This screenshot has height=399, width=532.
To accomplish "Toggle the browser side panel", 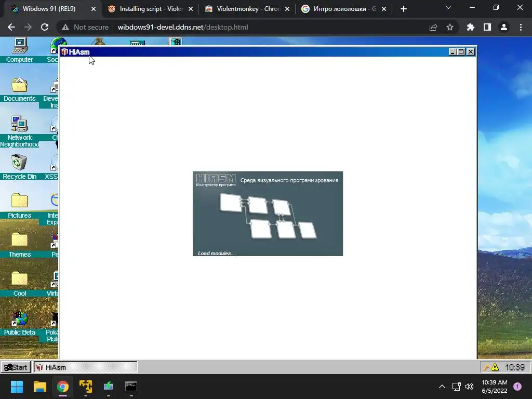I will coord(487,27).
